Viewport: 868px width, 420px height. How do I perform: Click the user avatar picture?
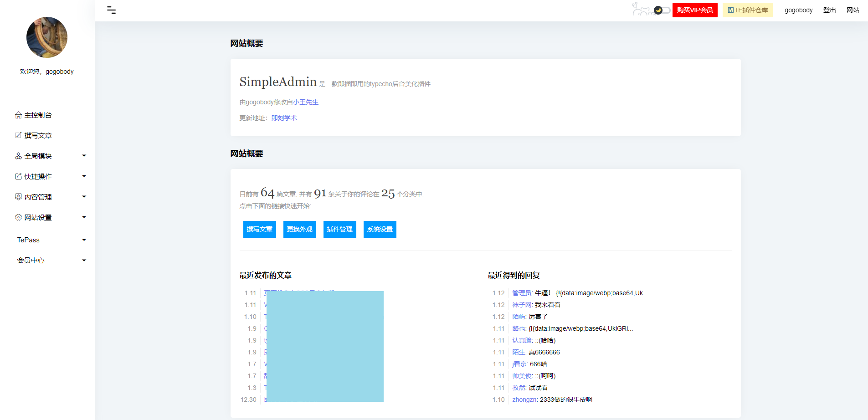tap(47, 37)
